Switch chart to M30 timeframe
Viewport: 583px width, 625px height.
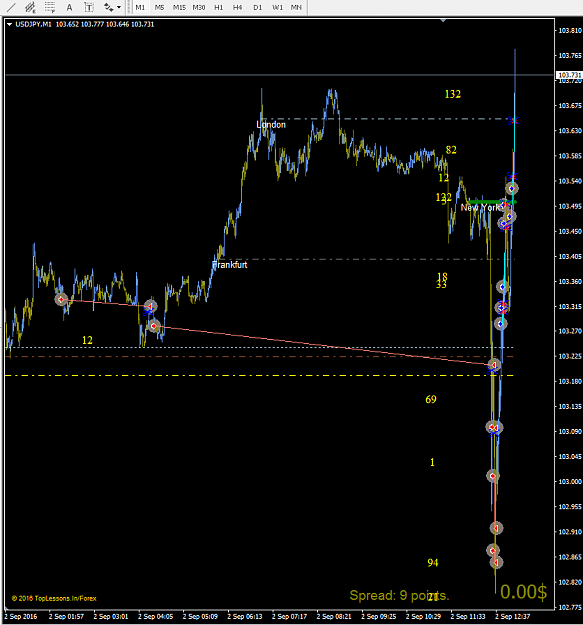click(199, 7)
